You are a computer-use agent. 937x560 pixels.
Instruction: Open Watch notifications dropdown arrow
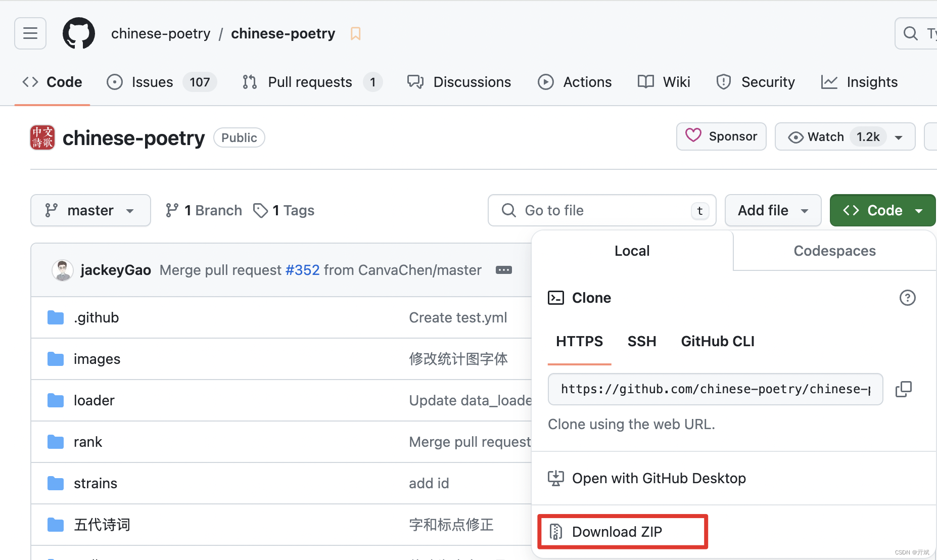(899, 137)
